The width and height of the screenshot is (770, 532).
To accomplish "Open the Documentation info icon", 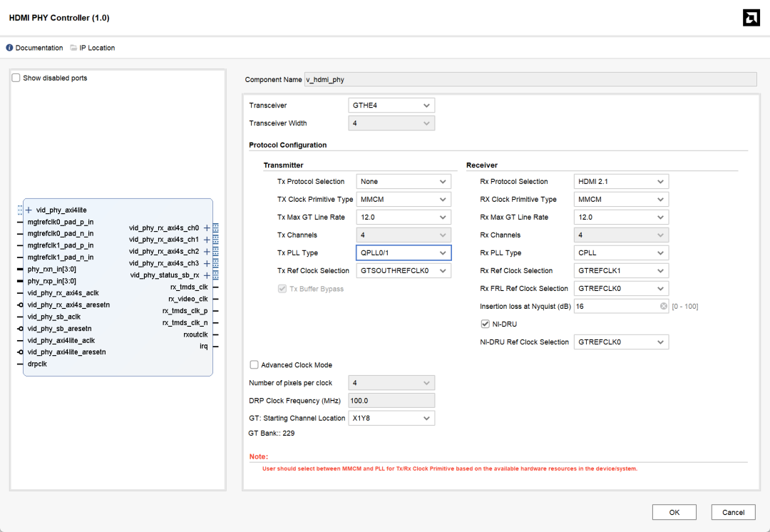I will pos(10,48).
